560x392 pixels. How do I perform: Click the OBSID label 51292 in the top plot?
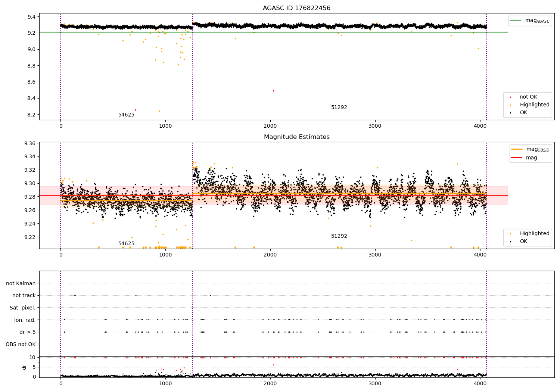pyautogui.click(x=339, y=108)
